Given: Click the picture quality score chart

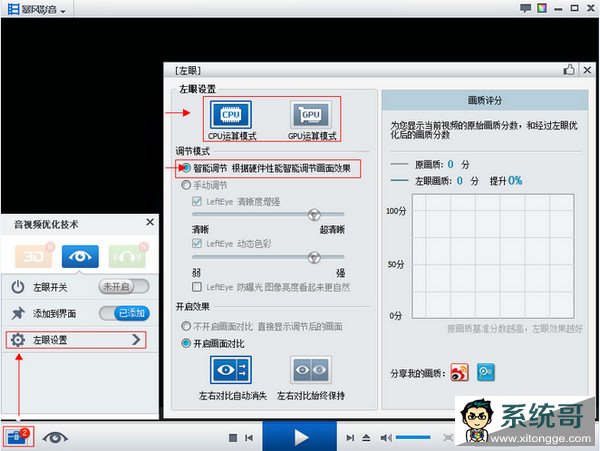Looking at the screenshot, I should coord(493,256).
